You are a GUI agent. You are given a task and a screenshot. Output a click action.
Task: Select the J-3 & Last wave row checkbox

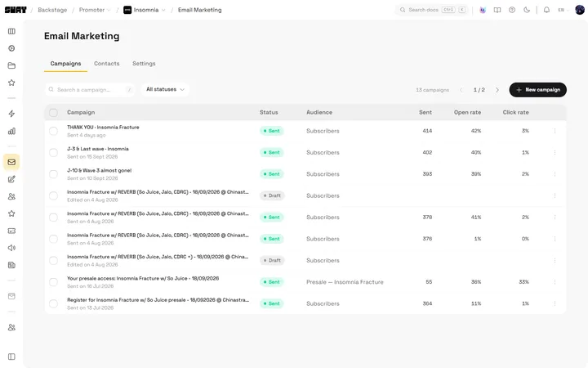pos(53,152)
